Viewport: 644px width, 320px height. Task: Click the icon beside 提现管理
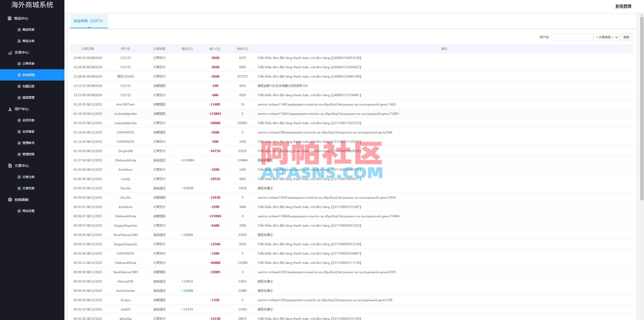(19, 97)
